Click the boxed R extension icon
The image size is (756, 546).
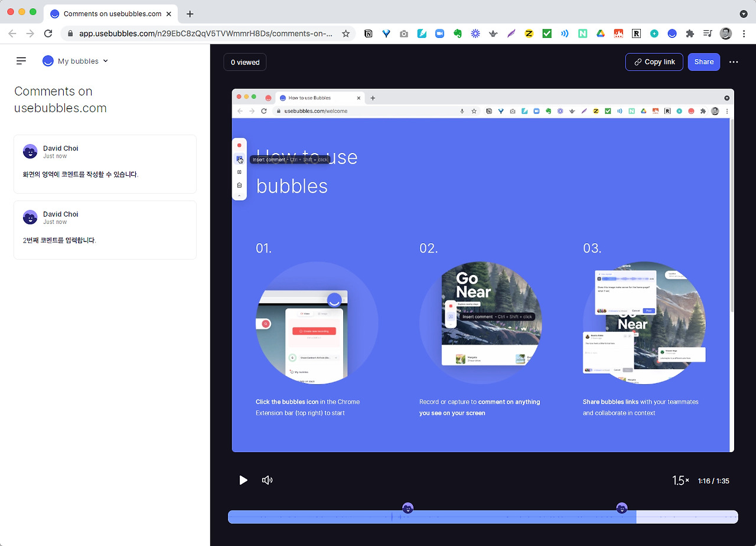[x=636, y=34]
